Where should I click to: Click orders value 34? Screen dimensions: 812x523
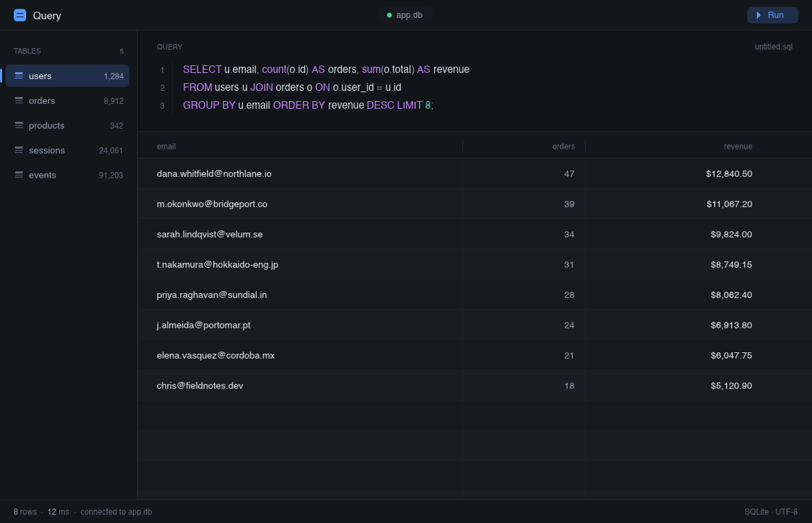coord(569,234)
